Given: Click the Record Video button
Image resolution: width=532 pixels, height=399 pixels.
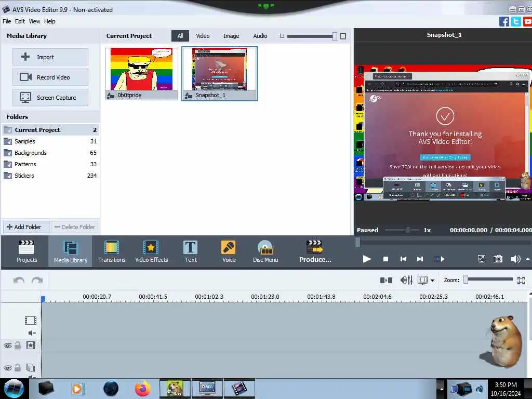Looking at the screenshot, I should tap(50, 77).
